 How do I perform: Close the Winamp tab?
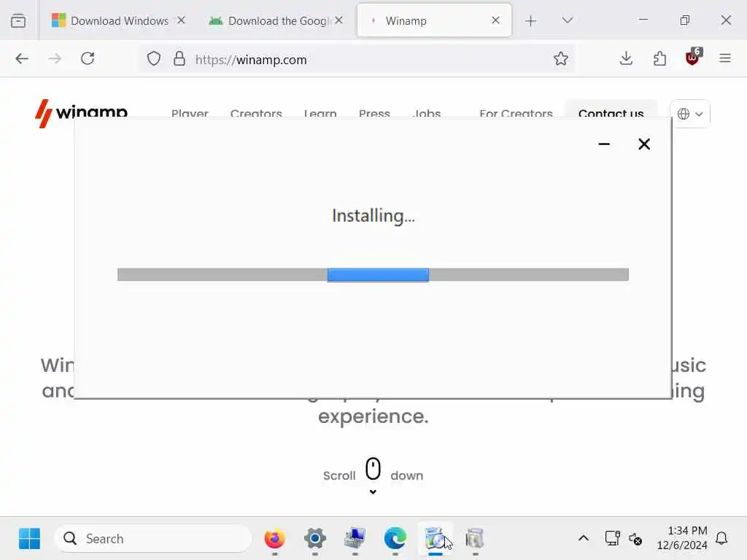pyautogui.click(x=496, y=20)
